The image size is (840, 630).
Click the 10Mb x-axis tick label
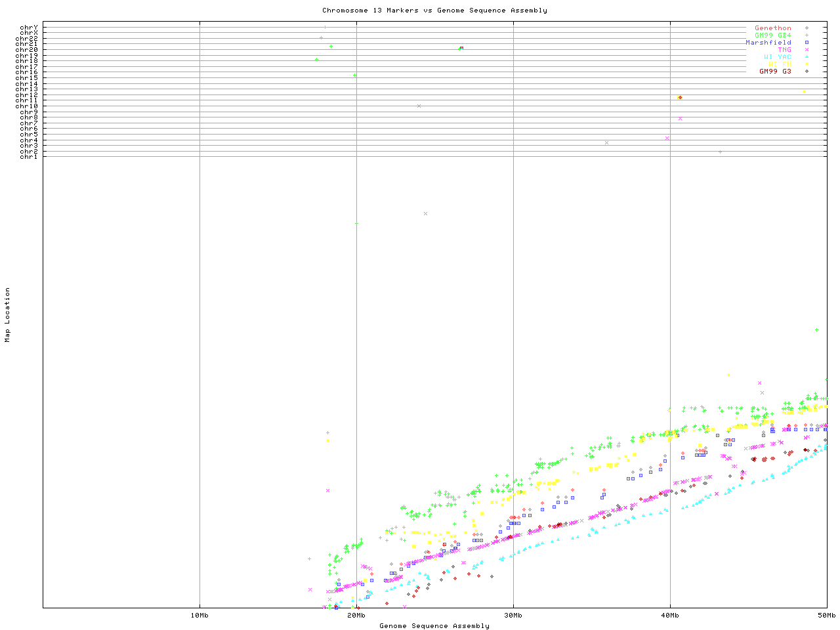coord(199,616)
